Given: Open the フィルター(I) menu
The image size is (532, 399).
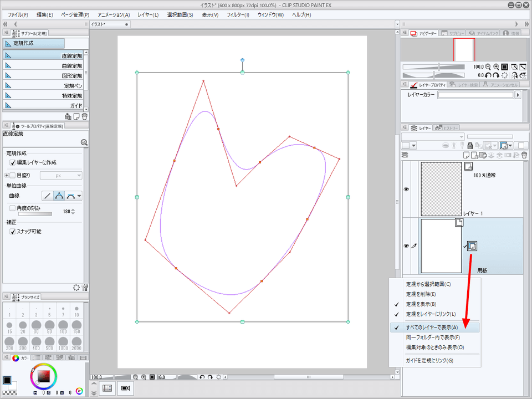Looking at the screenshot, I should [x=238, y=14].
